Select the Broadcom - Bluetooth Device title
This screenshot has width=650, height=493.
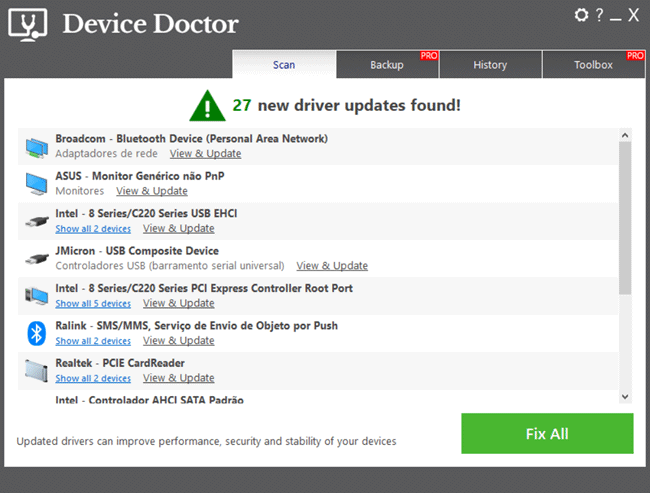coord(192,138)
